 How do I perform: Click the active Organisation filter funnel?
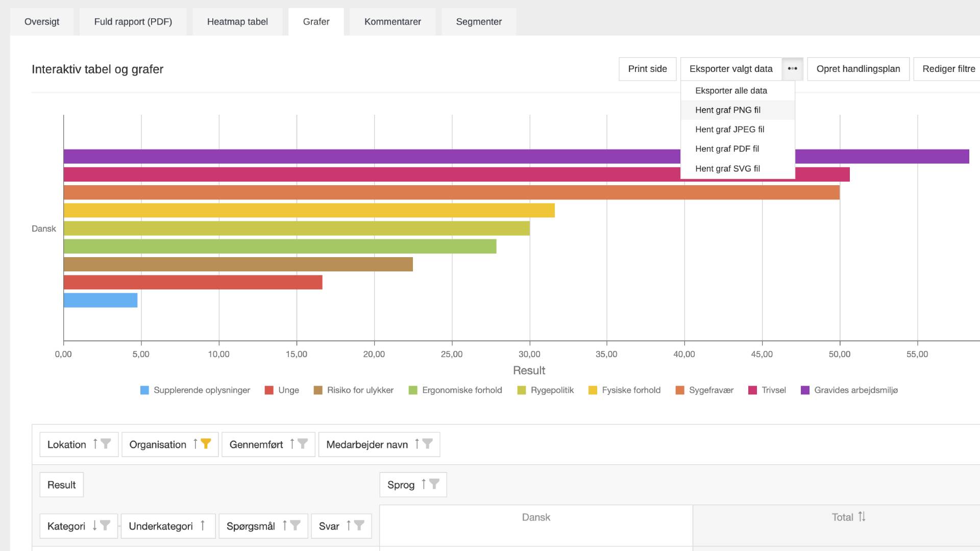point(206,444)
